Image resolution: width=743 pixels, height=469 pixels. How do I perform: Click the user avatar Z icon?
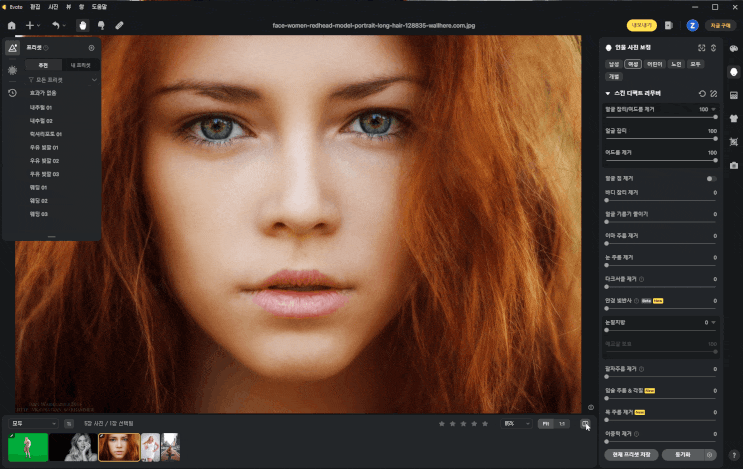tap(692, 26)
